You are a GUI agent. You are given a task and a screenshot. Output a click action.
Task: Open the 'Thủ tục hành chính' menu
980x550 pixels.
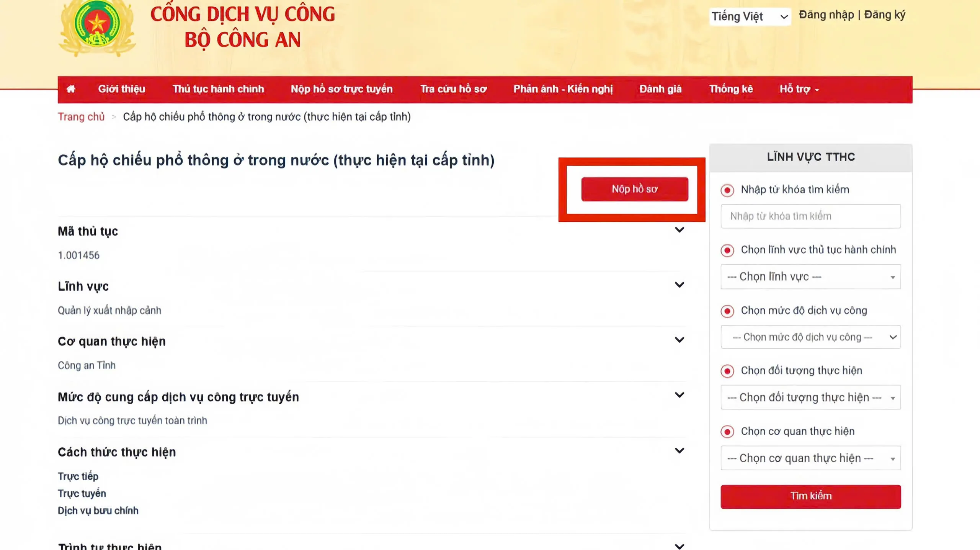click(218, 89)
